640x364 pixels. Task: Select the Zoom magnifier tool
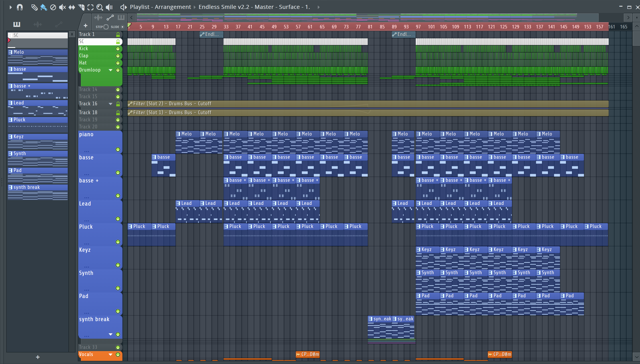[x=100, y=7]
